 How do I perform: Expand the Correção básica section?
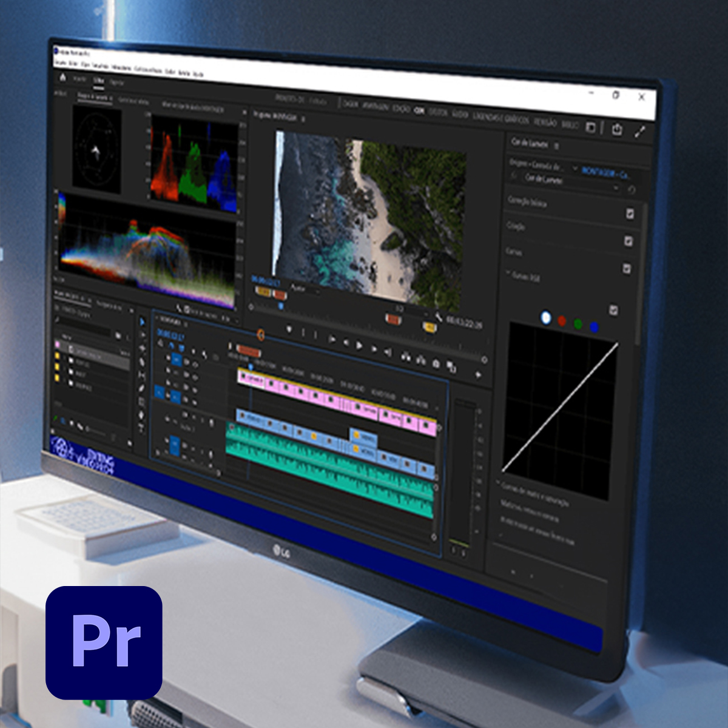pos(528,201)
